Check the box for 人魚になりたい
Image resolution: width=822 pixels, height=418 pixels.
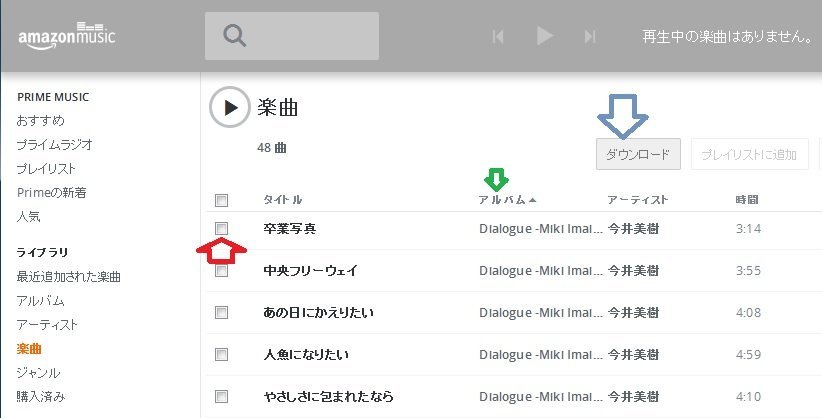pyautogui.click(x=221, y=355)
